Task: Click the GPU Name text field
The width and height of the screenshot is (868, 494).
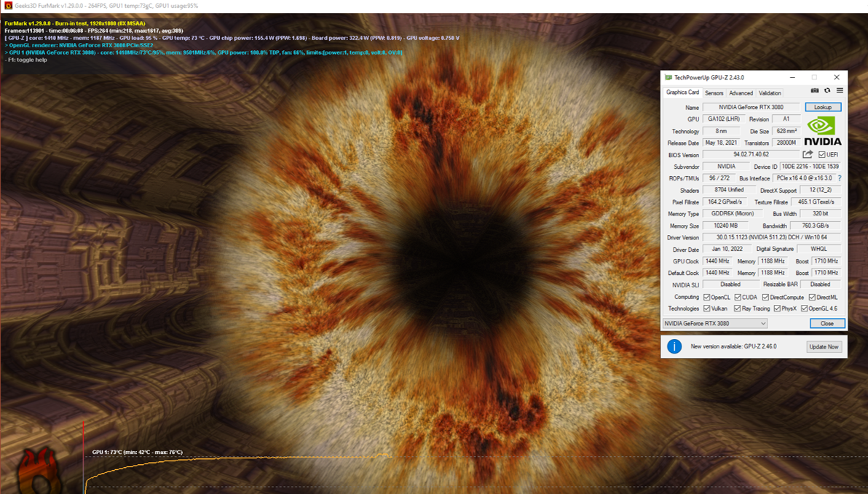Action: (x=751, y=107)
